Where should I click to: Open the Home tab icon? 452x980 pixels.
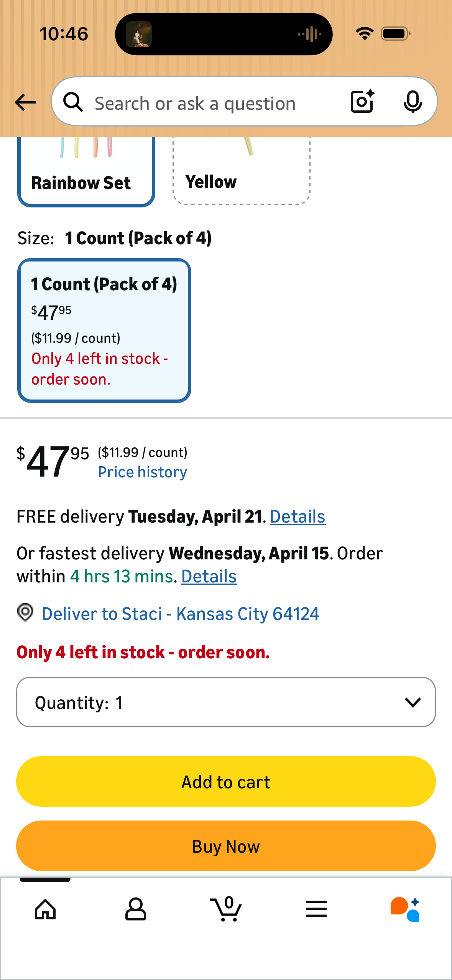coord(45,909)
